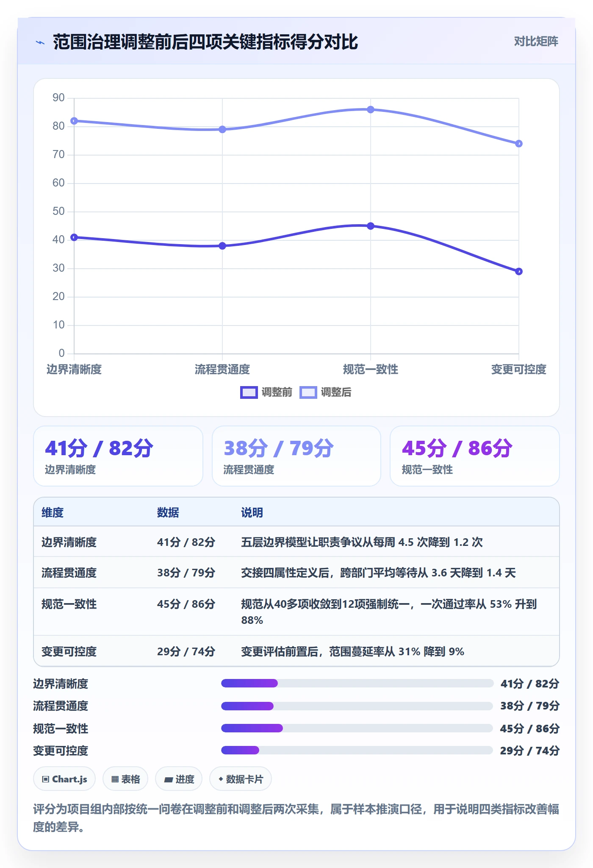Click the 调整后 point at 流程贯通度
The width and height of the screenshot is (593, 868).
[x=222, y=129]
